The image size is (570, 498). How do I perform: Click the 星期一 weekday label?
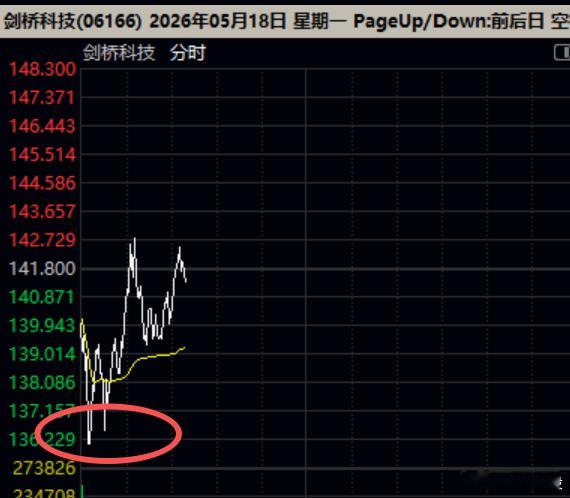coord(320,21)
